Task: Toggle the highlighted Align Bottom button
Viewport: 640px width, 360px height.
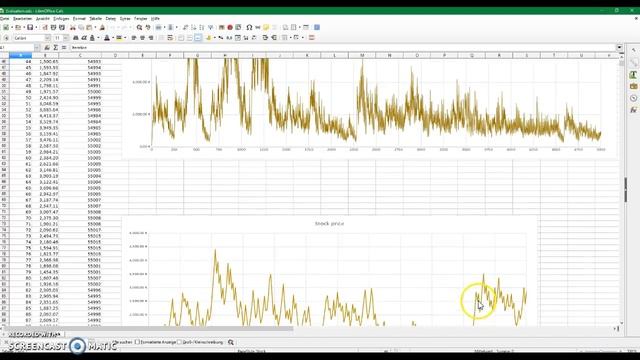Action: coord(198,38)
